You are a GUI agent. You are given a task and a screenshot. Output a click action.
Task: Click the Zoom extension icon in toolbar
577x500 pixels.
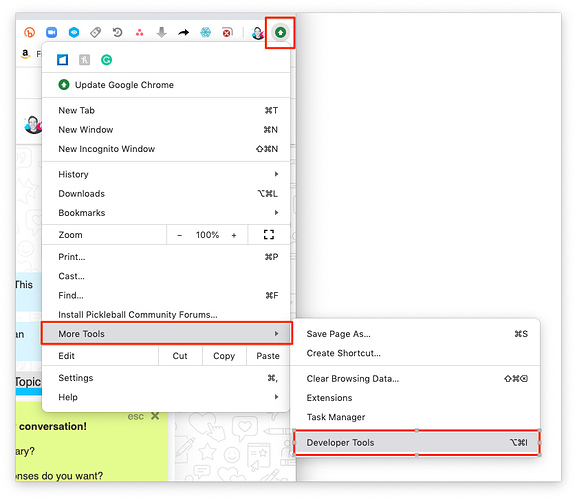point(52,32)
